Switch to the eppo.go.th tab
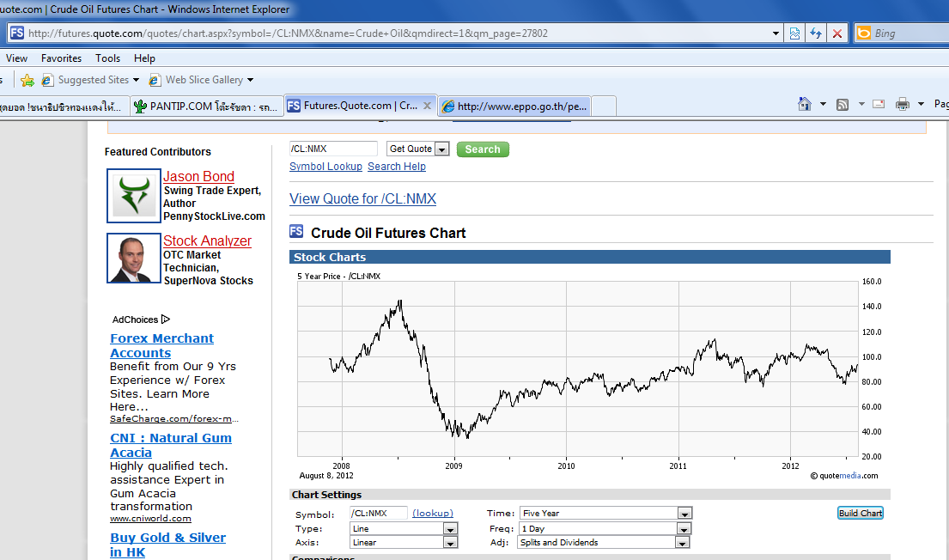 click(514, 107)
